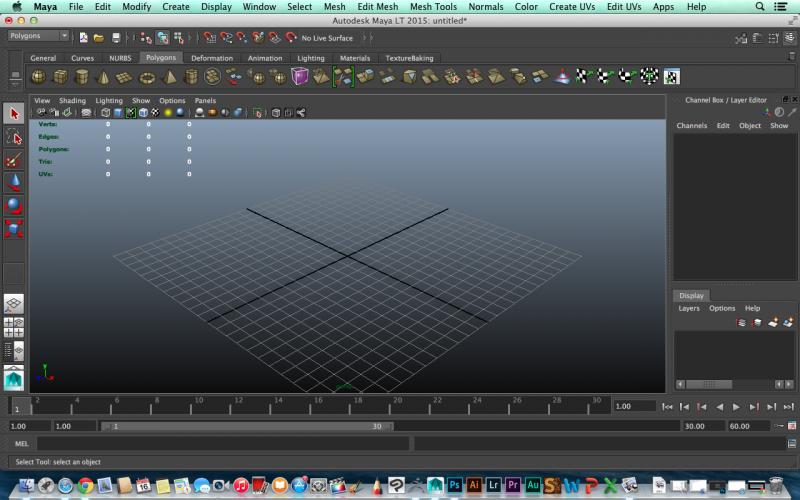Activate the Scale tool in toolbox
The image size is (800, 500).
point(14,229)
